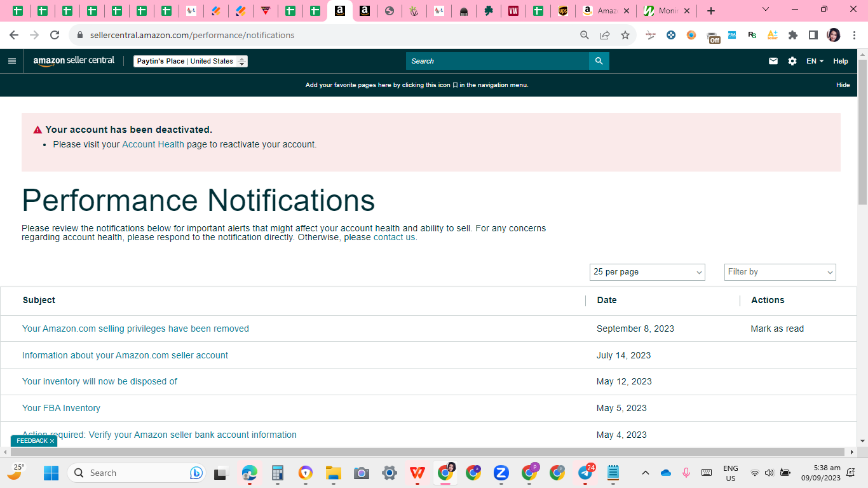
Task: Open the Chrome side panel
Action: click(x=813, y=35)
